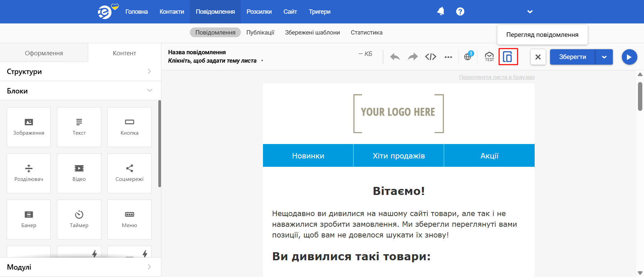Viewport: 644px width, 277px height.
Task: Open the HTML code editor icon
Action: (x=431, y=57)
